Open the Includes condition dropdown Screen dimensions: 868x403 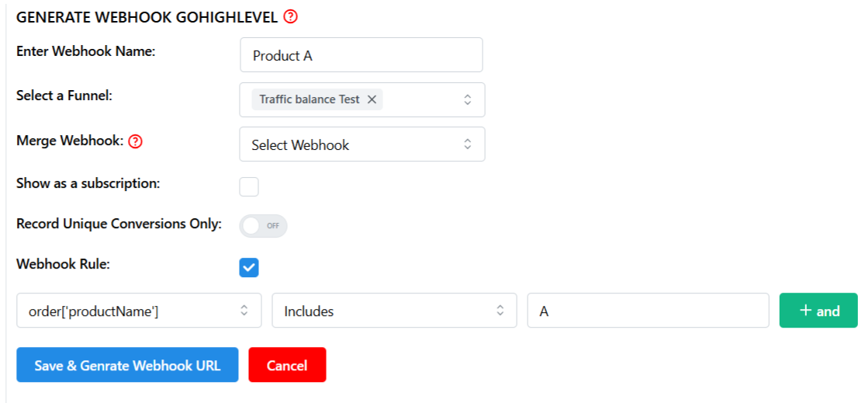click(x=394, y=311)
